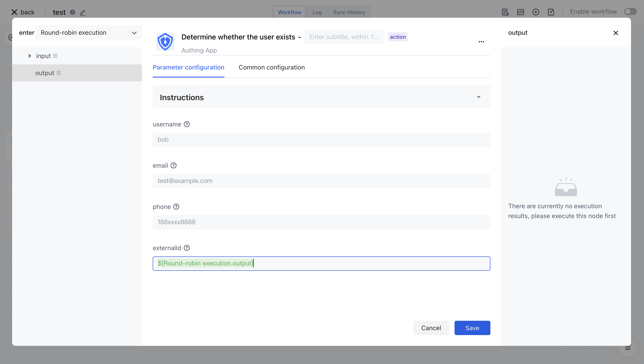The image size is (644, 364).
Task: Click the username input field
Action: 321,140
